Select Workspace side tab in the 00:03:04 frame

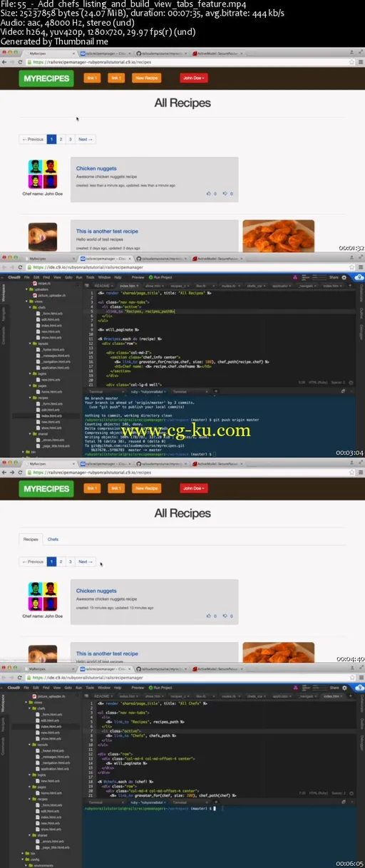(3, 293)
